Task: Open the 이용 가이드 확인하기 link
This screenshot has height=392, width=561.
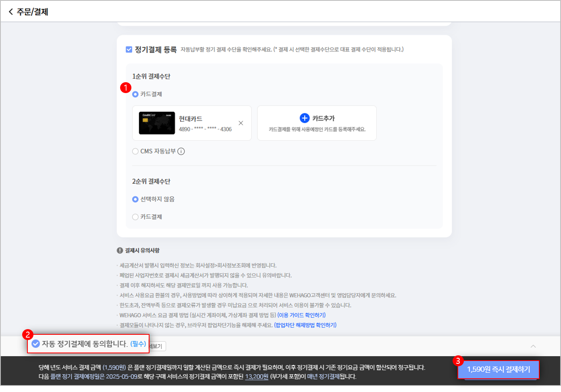Action: 301,315
